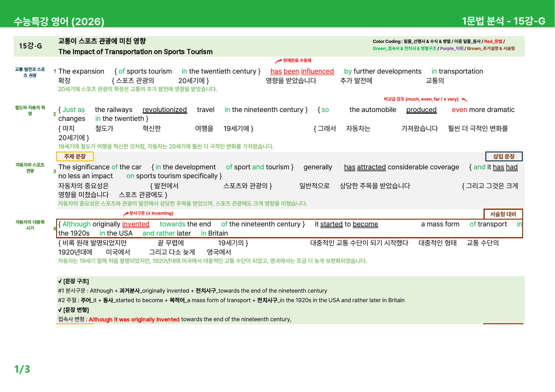
Task: Click the phrase 'has attracted considerable coverage'
Action: coord(401,167)
